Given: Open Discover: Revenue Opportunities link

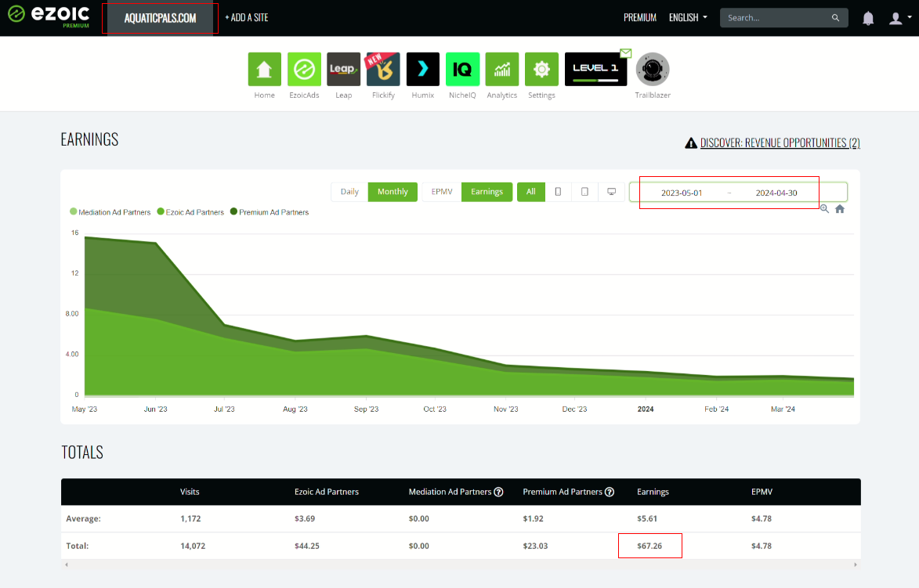Looking at the screenshot, I should tap(780, 143).
